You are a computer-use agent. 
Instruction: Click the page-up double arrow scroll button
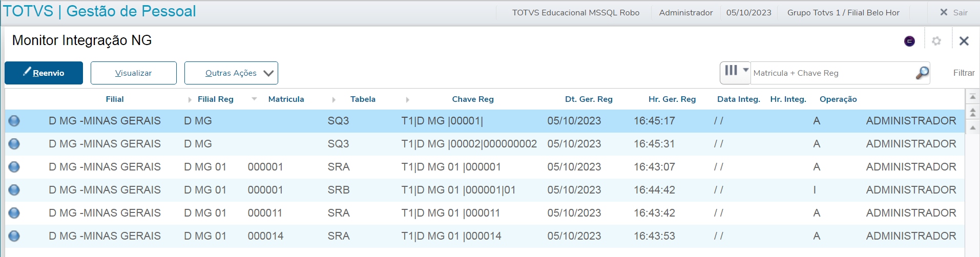click(972, 112)
